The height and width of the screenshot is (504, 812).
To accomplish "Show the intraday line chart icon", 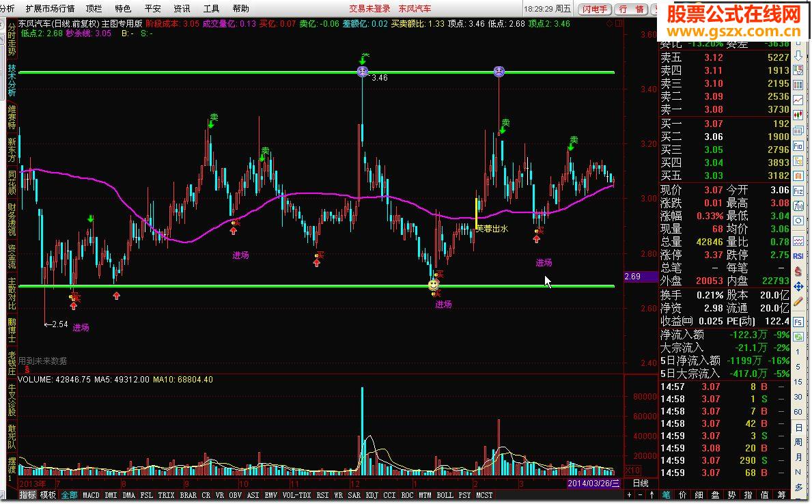I will click(798, 100).
